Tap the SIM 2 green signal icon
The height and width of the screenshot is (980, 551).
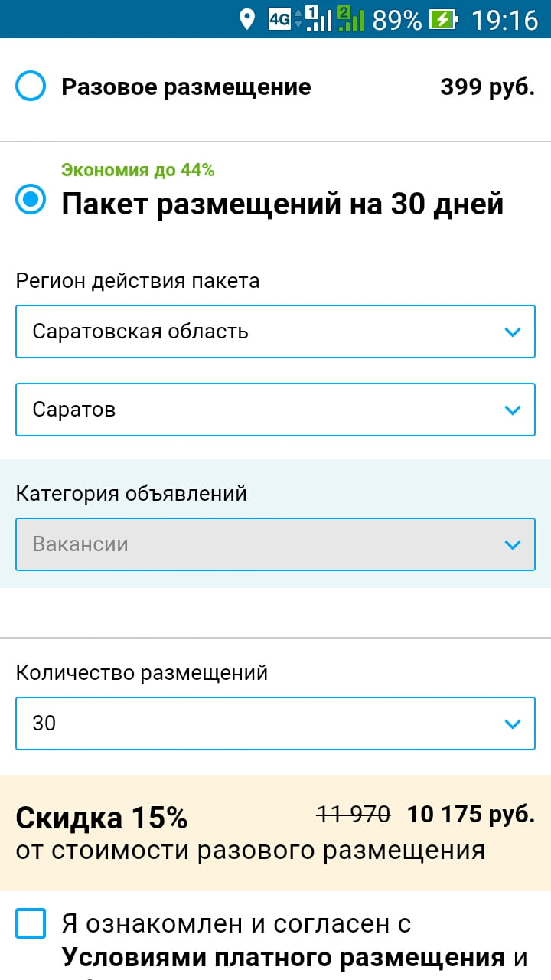[x=350, y=18]
